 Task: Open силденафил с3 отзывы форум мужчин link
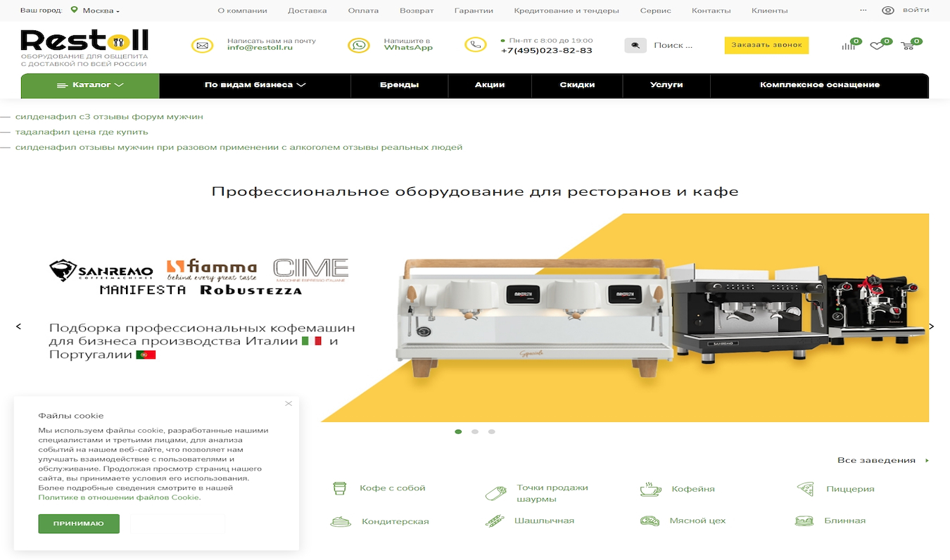tap(109, 117)
